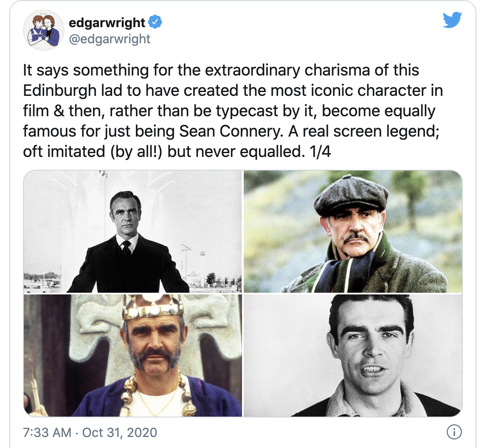The height and width of the screenshot is (448, 490).
Task: Open the edgarwright display name
Action: [107, 22]
